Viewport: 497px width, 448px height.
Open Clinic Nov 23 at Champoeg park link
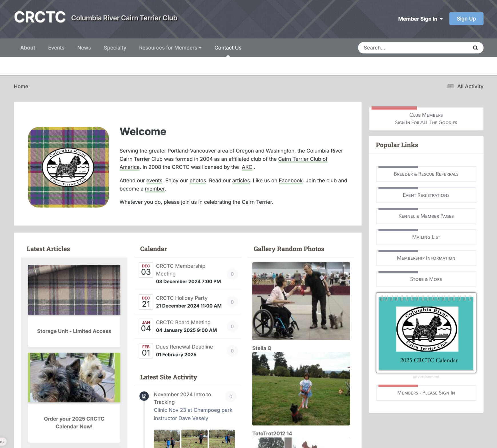(x=193, y=414)
